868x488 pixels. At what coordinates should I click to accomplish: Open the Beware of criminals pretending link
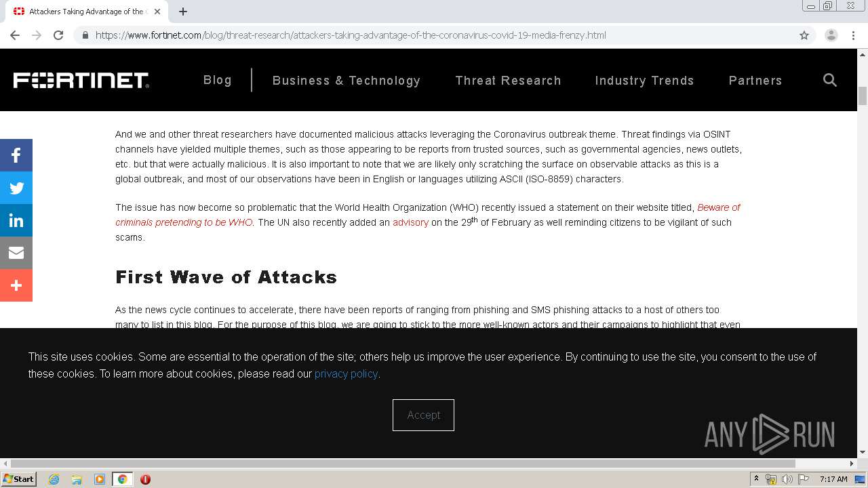tap(428, 215)
